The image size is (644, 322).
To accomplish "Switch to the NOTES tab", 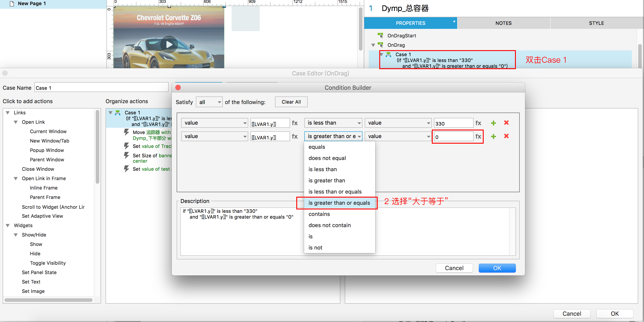I will pyautogui.click(x=503, y=23).
